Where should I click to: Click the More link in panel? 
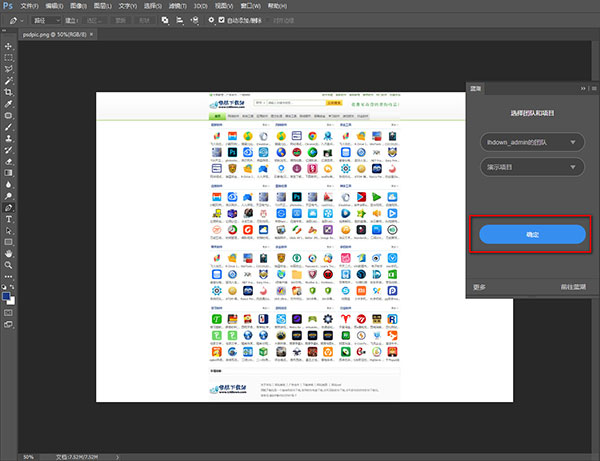[479, 287]
